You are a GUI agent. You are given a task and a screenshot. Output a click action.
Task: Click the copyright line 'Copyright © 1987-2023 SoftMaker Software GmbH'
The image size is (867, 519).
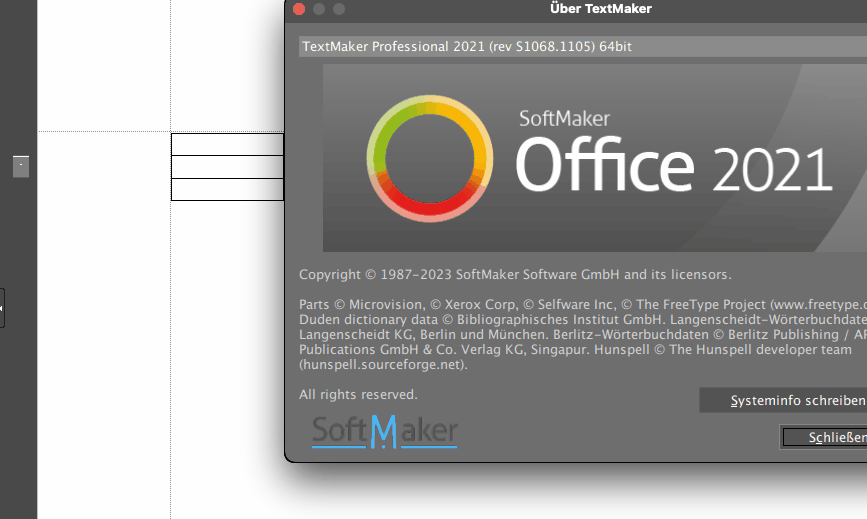click(x=459, y=275)
